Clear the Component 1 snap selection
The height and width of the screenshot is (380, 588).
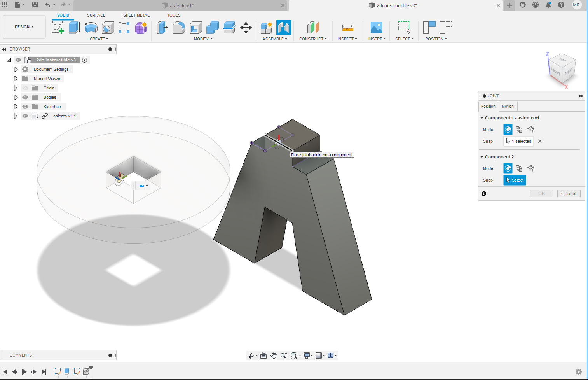point(540,141)
